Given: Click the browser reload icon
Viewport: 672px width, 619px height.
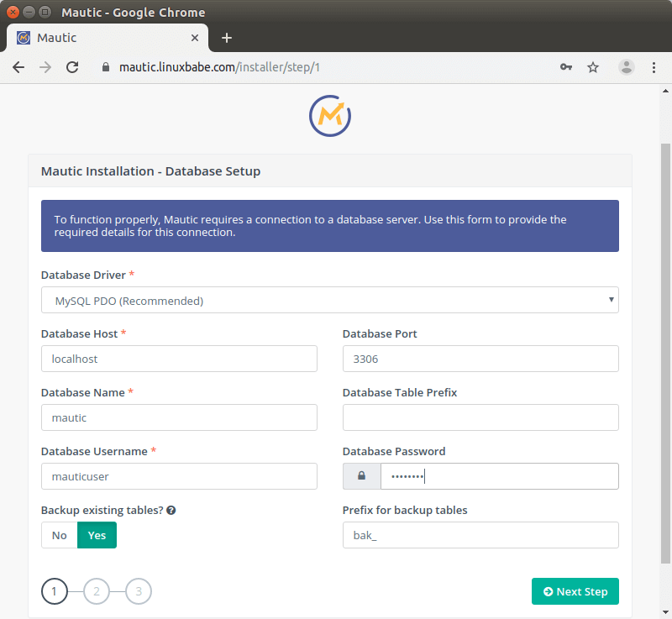Looking at the screenshot, I should click(72, 67).
